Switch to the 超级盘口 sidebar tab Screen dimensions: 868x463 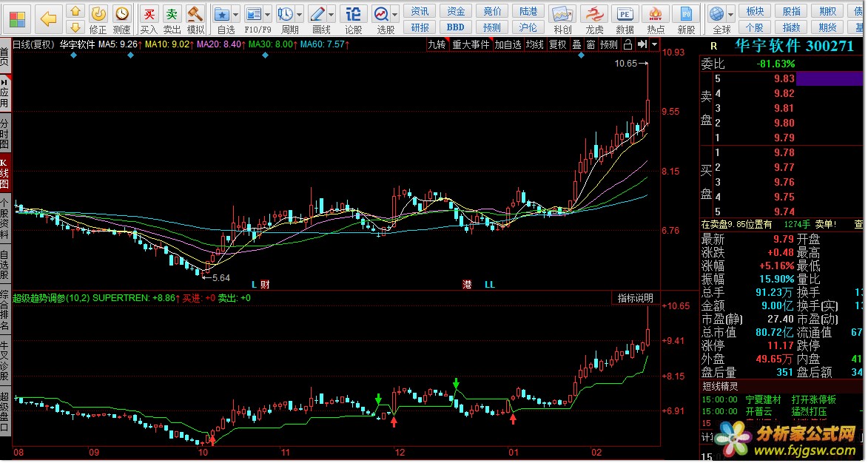pos(5,411)
